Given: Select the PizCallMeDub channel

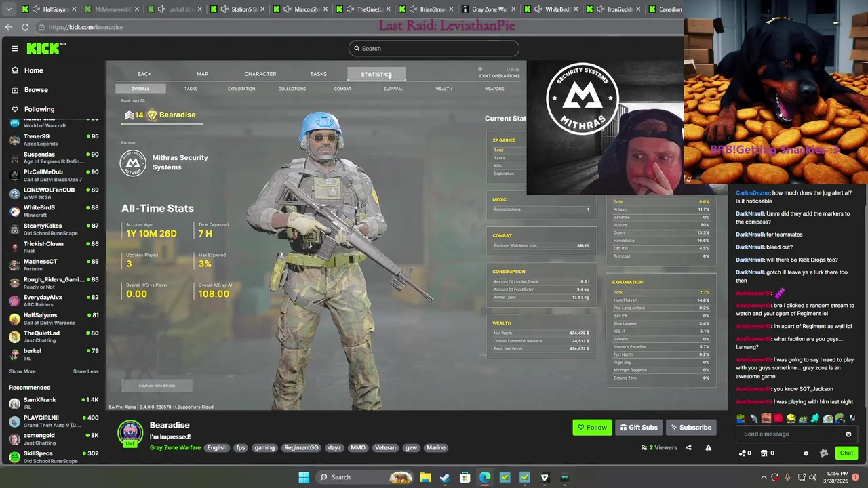Looking at the screenshot, I should [53, 176].
